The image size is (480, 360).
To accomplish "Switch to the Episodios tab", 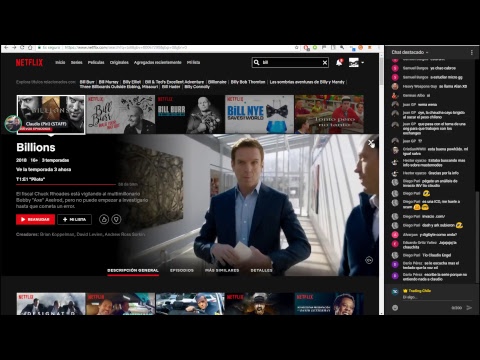I will click(x=182, y=270).
